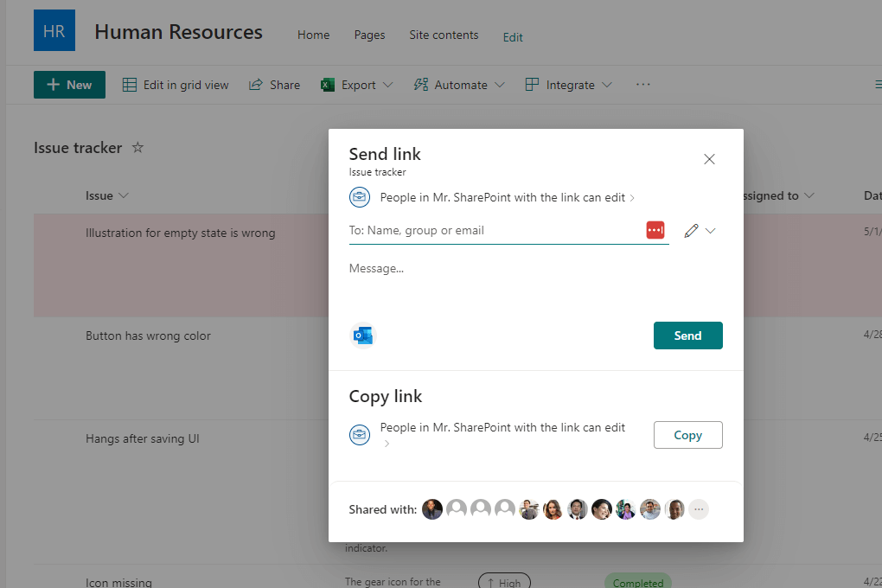Screen dimensions: 882x588
Task: Open the Issue column header dropdown
Action: pos(107,195)
